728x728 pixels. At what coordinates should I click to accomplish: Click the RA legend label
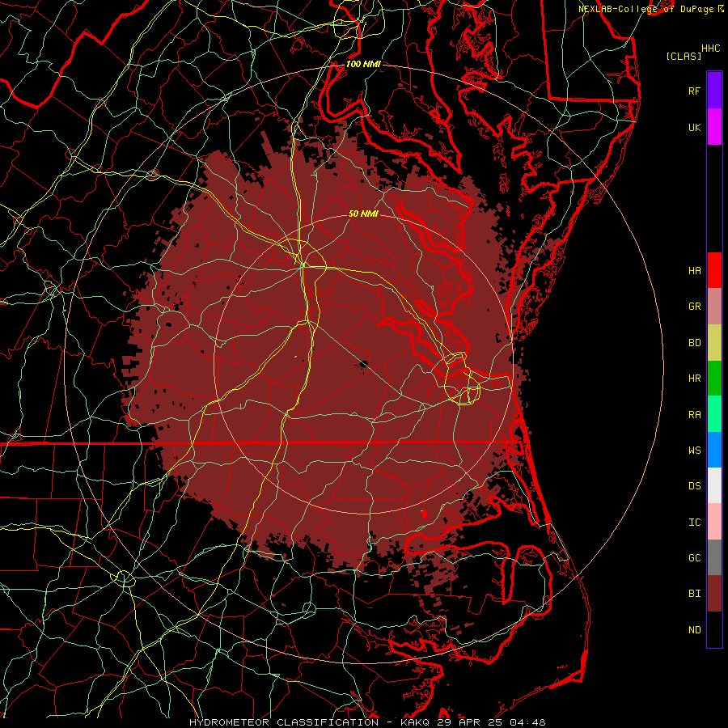click(x=694, y=415)
